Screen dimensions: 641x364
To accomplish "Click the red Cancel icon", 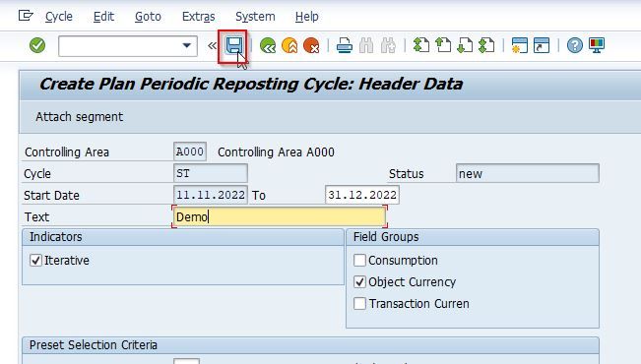I will 311,45.
